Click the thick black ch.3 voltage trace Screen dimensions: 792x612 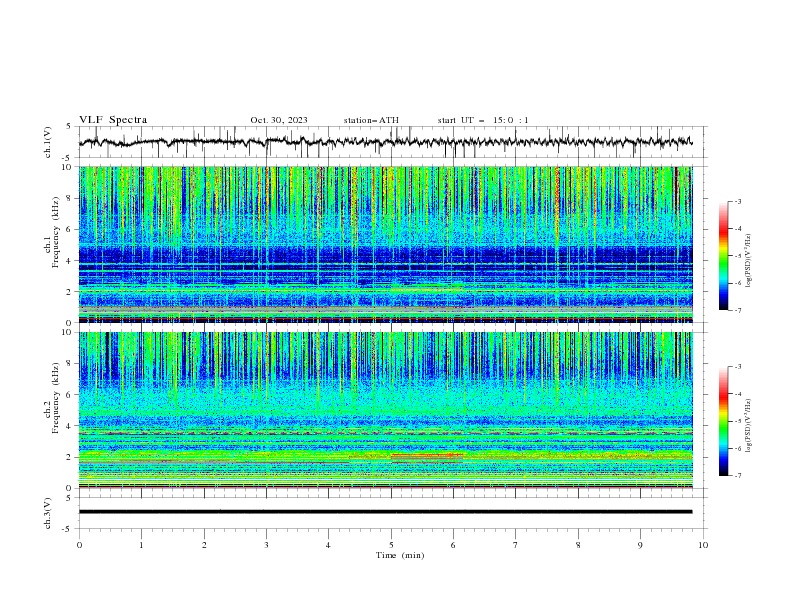point(385,512)
